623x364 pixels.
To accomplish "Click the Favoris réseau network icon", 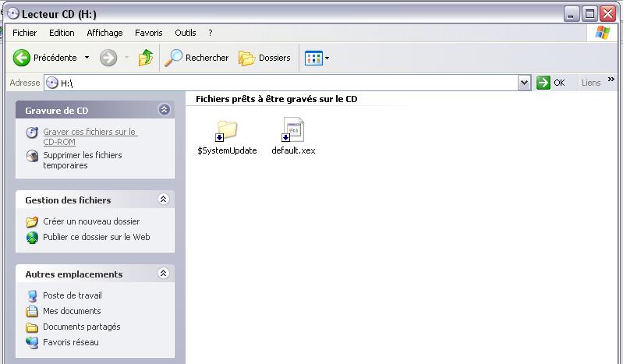I will [32, 342].
